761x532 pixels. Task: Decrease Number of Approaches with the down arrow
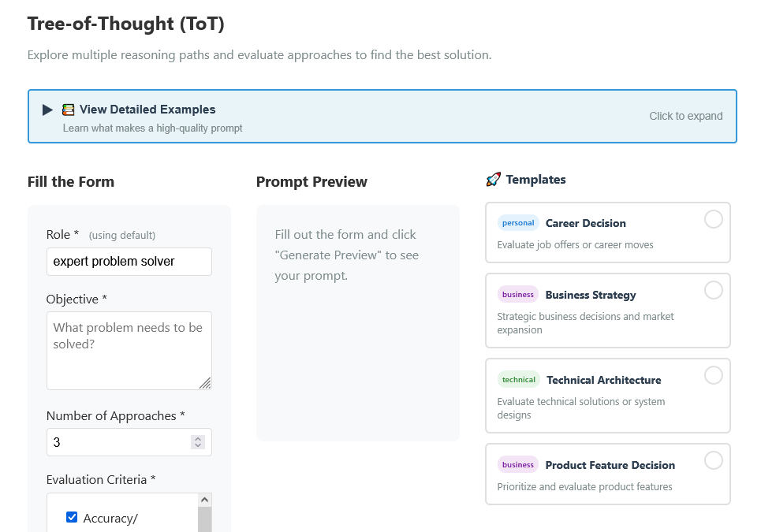coord(197,446)
